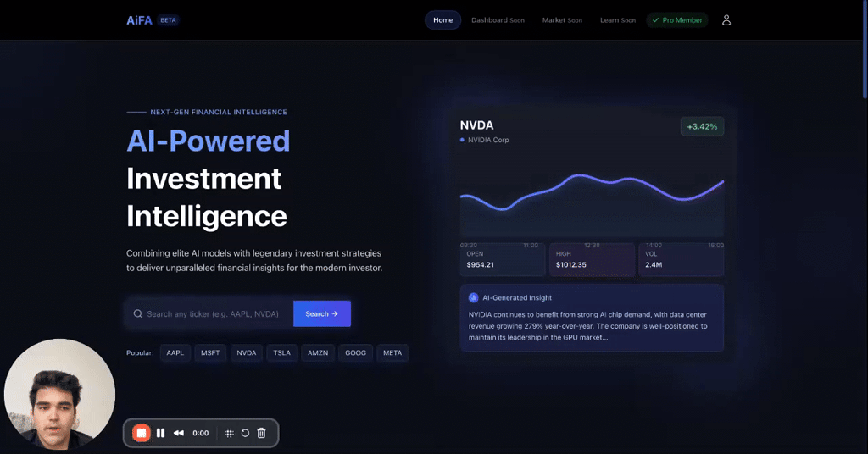This screenshot has width=868, height=454.
Task: Delete the recording with trash icon
Action: point(261,433)
